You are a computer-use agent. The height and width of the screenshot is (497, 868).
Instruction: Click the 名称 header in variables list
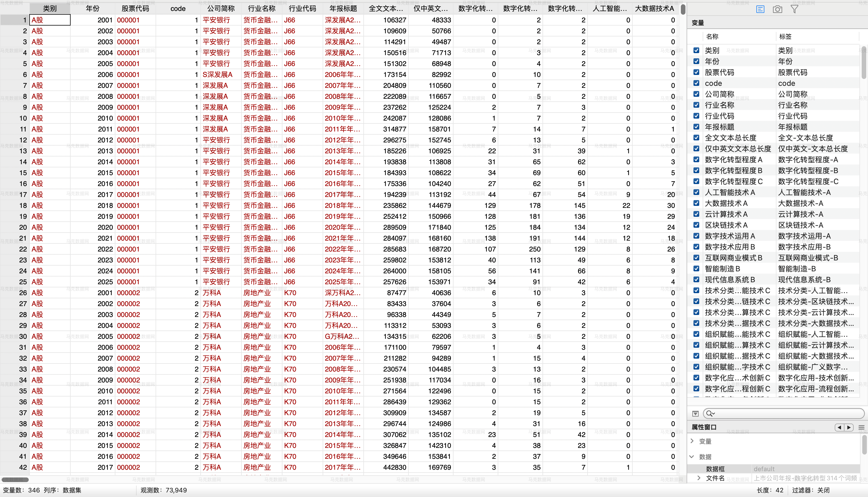pos(712,36)
